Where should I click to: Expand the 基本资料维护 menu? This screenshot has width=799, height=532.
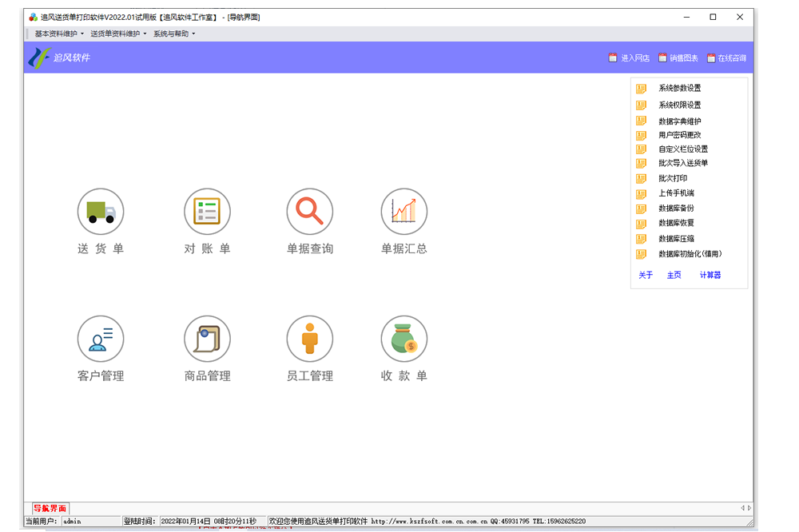tap(59, 34)
